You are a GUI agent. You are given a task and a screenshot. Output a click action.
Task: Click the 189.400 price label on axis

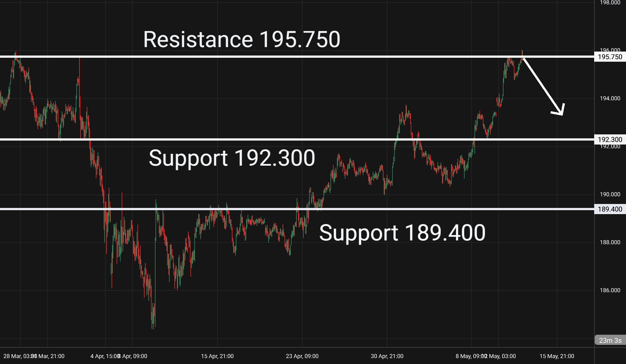coord(610,209)
